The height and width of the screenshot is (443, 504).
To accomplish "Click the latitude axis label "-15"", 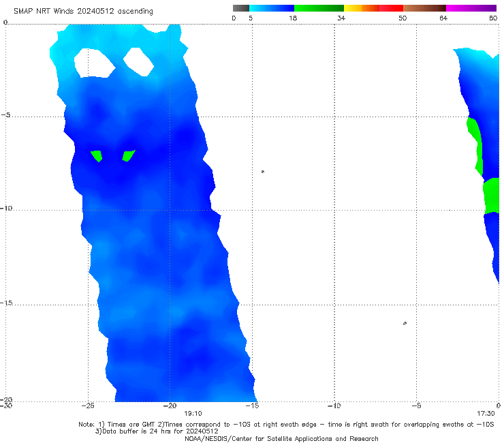I will [6, 303].
